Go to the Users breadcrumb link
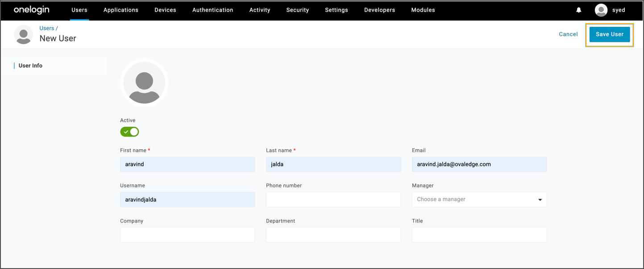This screenshot has width=644, height=269. pyautogui.click(x=47, y=28)
